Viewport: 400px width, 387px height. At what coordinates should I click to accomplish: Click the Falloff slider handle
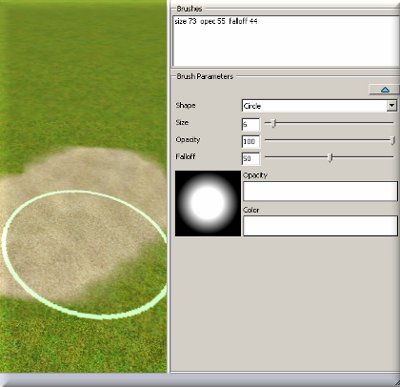[x=330, y=157]
